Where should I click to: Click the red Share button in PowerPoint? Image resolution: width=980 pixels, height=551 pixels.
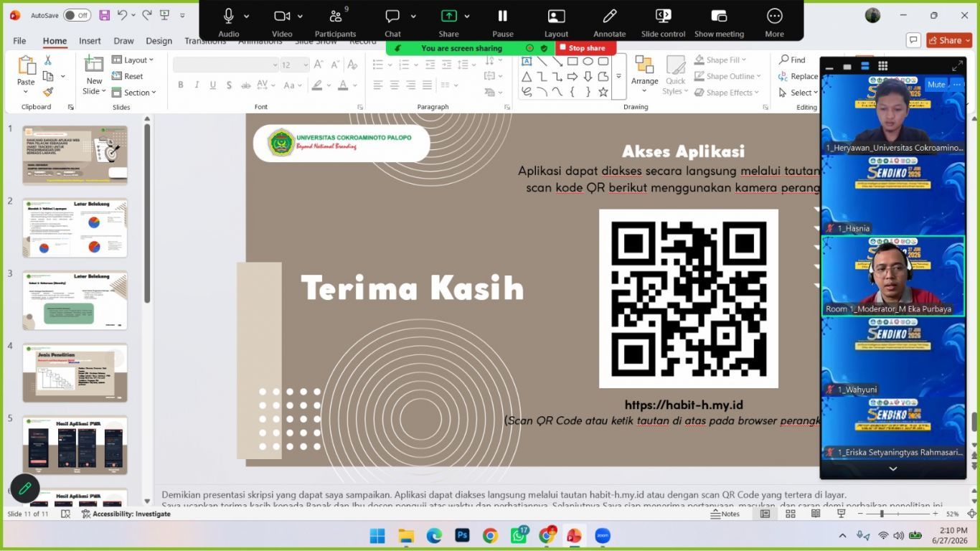949,40
